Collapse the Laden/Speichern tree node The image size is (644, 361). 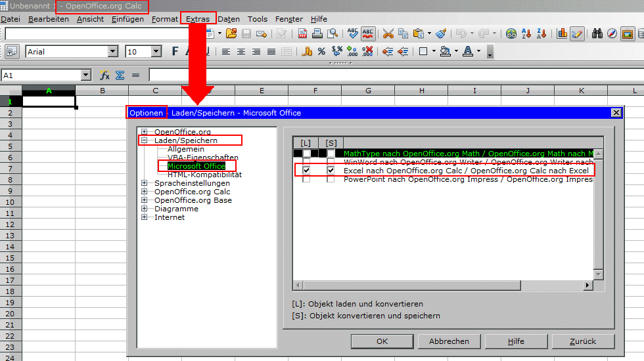145,140
